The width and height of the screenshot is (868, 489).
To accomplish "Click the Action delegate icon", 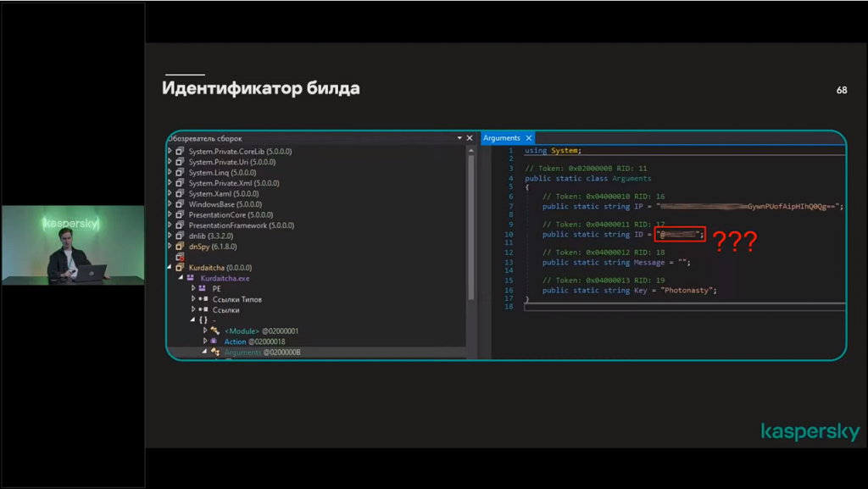I will click(214, 342).
